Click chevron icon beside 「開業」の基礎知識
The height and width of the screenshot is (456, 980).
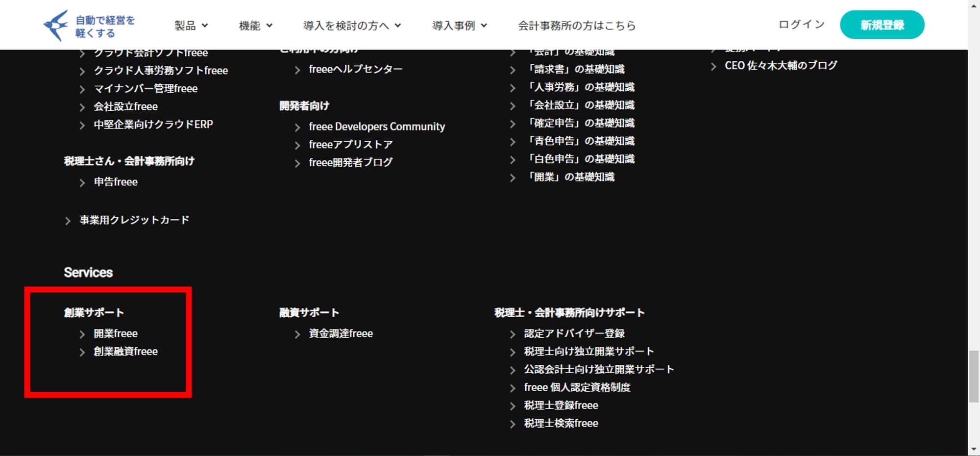(x=513, y=178)
